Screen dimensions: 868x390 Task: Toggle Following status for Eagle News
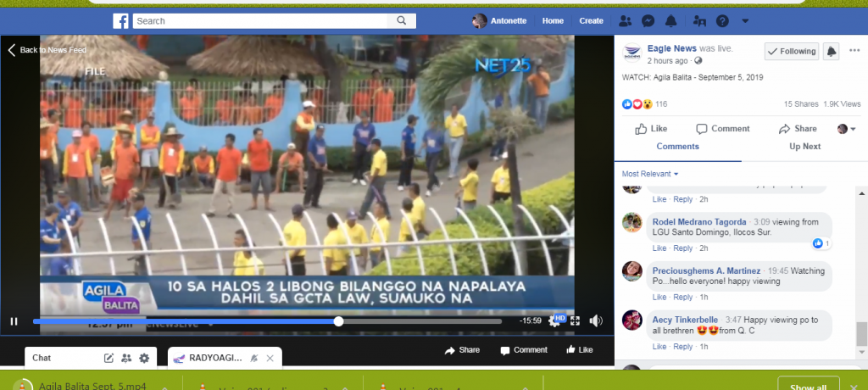[791, 52]
